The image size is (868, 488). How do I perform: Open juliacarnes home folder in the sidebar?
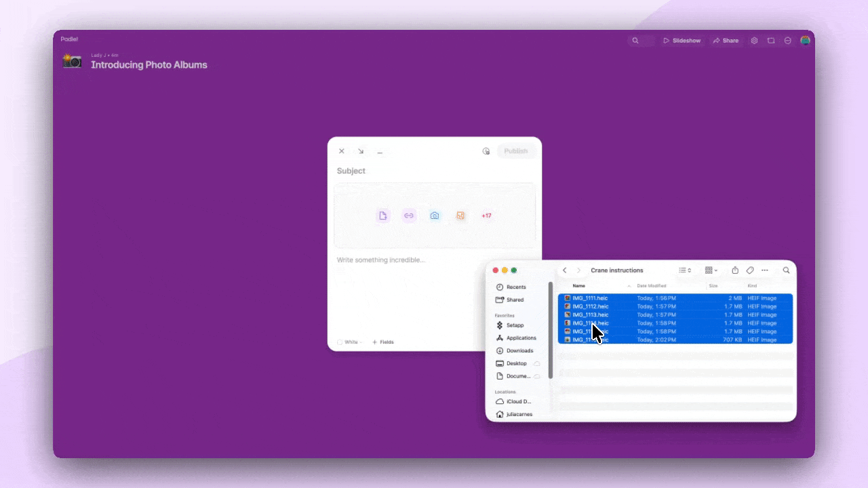[520, 414]
